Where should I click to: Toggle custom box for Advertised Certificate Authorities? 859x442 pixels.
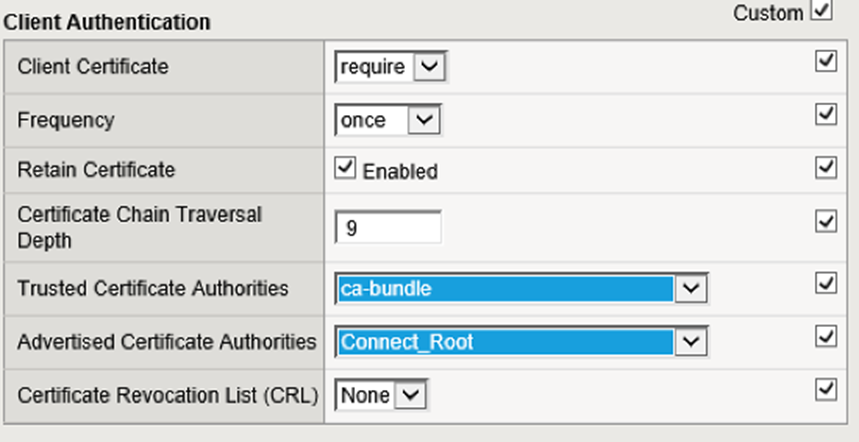pyautogui.click(x=826, y=337)
